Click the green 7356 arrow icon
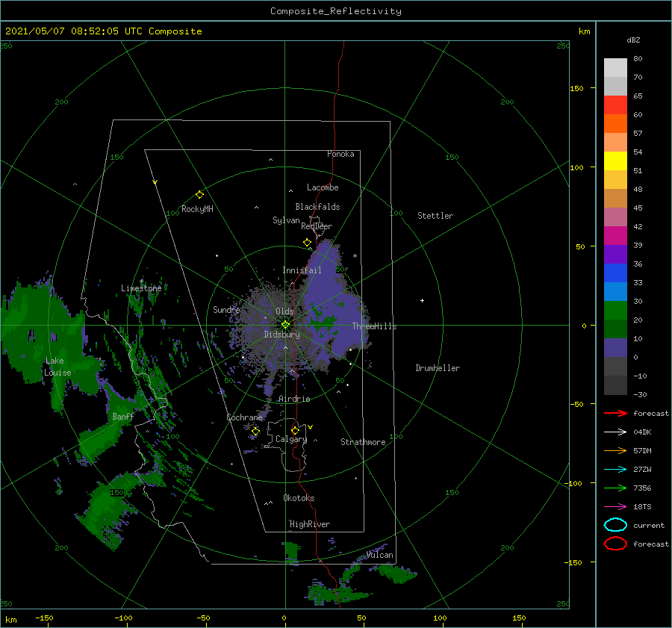The width and height of the screenshot is (672, 628). tap(615, 488)
